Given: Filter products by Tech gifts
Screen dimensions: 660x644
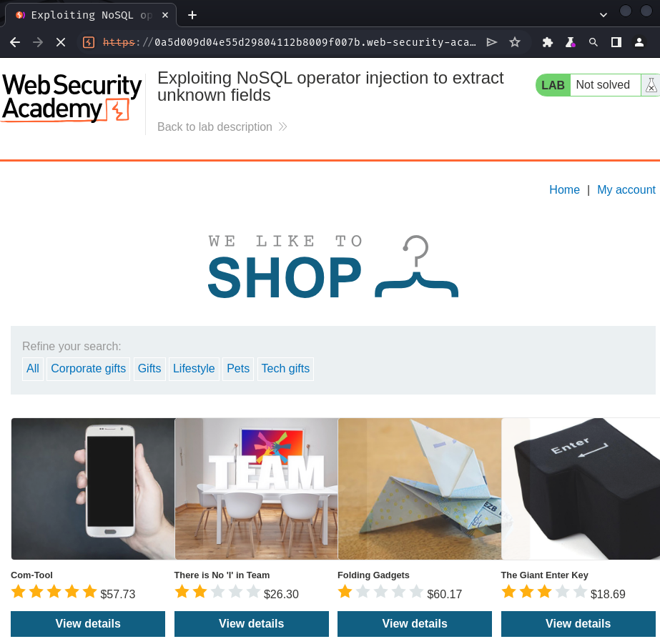Looking at the screenshot, I should coord(285,369).
